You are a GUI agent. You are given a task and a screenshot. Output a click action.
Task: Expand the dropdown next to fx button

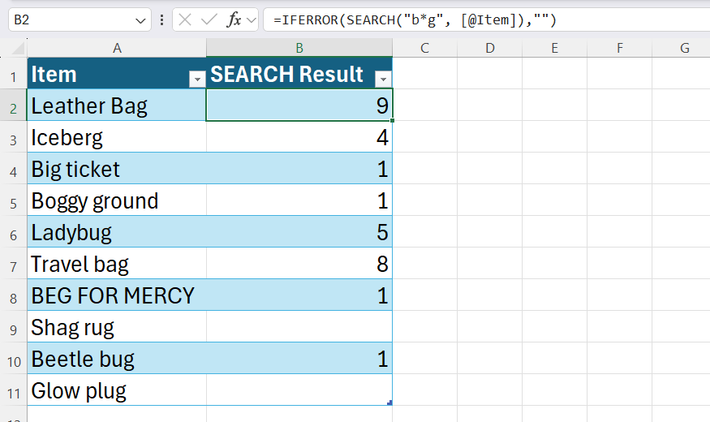pos(251,20)
